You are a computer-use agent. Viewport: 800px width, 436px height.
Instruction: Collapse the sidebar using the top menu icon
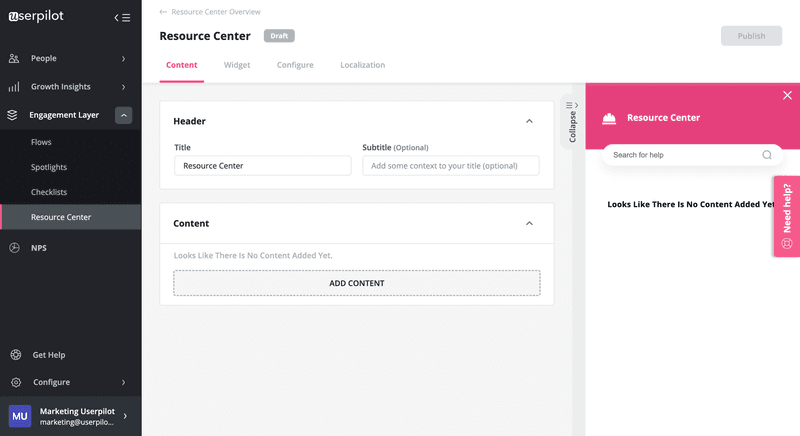click(122, 17)
